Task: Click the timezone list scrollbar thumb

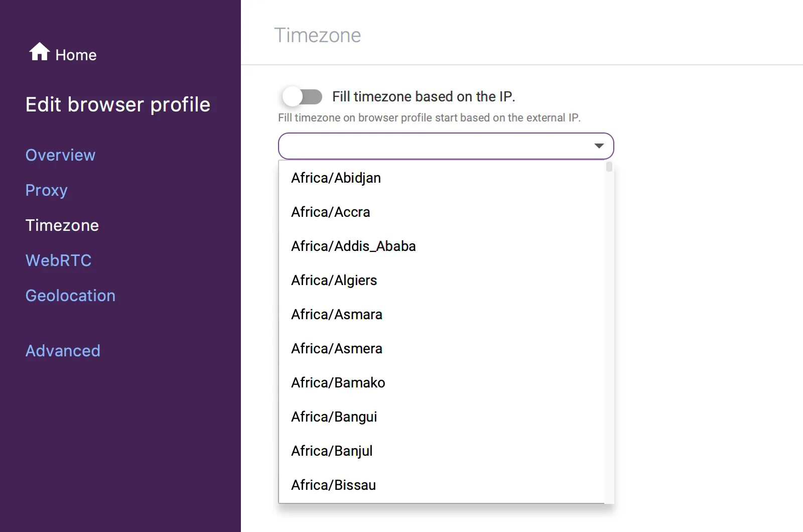Action: coord(609,167)
